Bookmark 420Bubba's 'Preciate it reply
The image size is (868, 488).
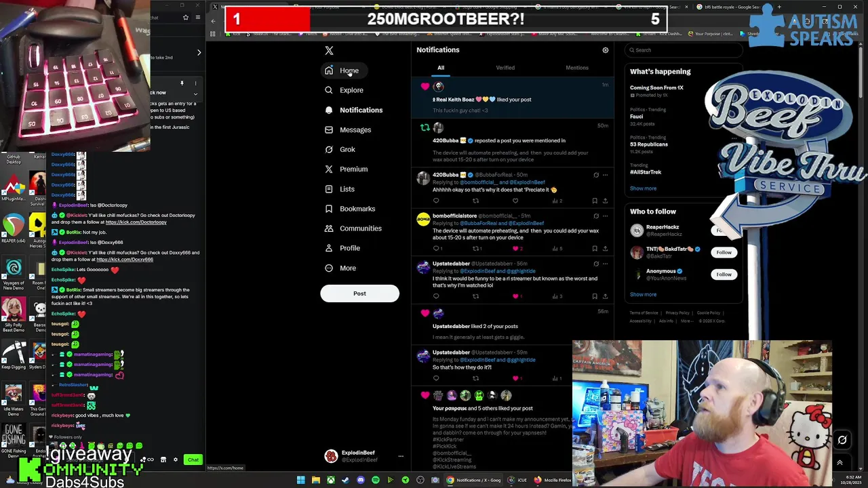tap(595, 201)
